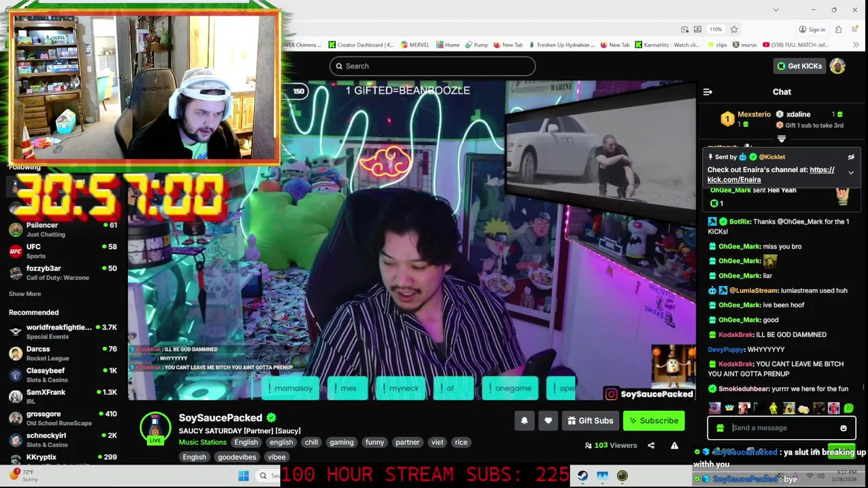Report stream using warning triangle icon

pos(674,445)
